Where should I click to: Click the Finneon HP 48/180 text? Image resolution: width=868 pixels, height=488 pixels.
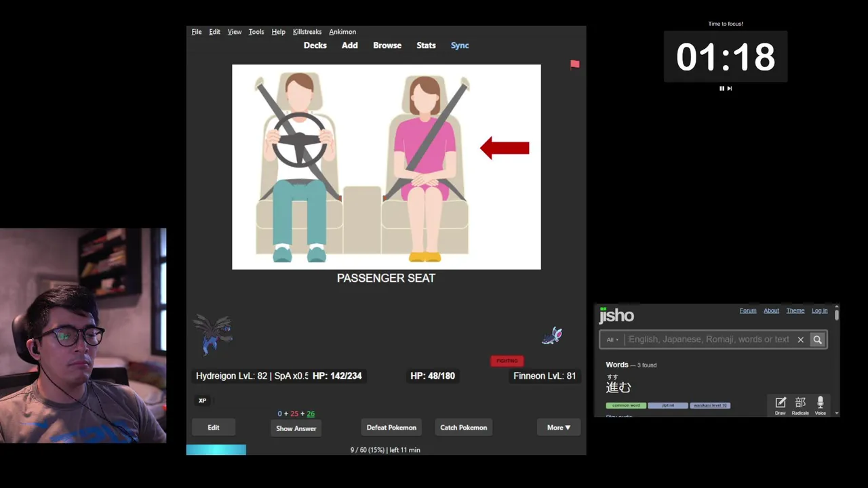[x=433, y=375]
